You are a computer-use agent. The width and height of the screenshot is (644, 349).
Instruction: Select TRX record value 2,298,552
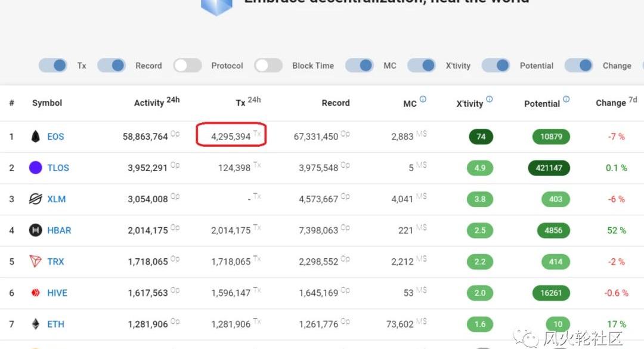(x=318, y=261)
